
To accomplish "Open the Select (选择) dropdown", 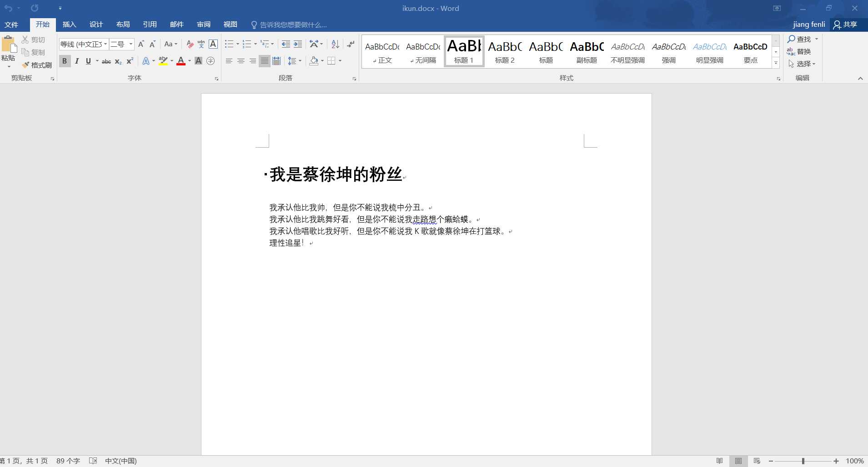I will tap(802, 64).
